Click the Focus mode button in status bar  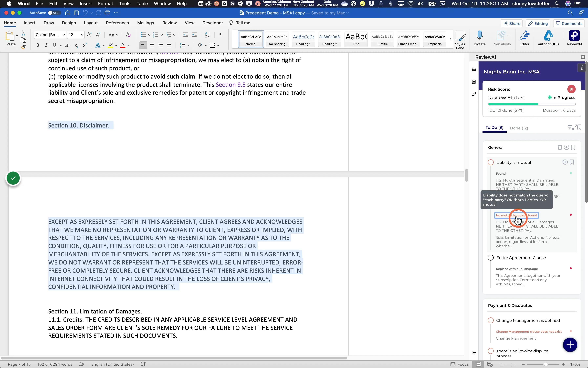click(460, 364)
